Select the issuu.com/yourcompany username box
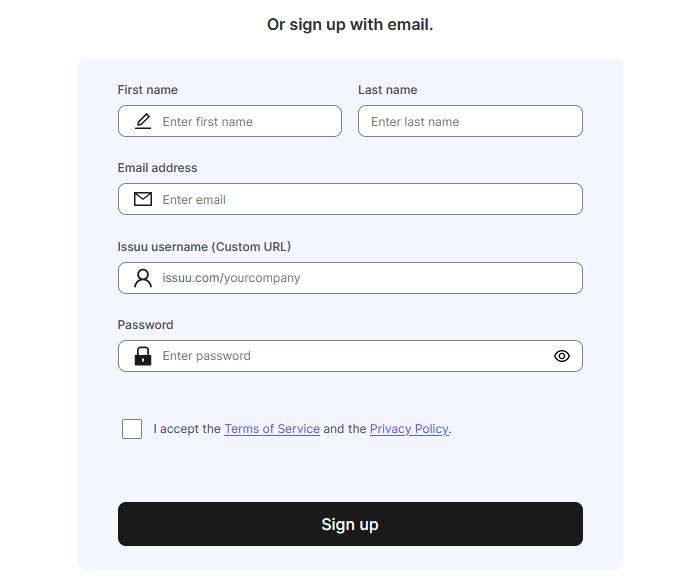Screen dimensions: 683x586 [x=350, y=278]
